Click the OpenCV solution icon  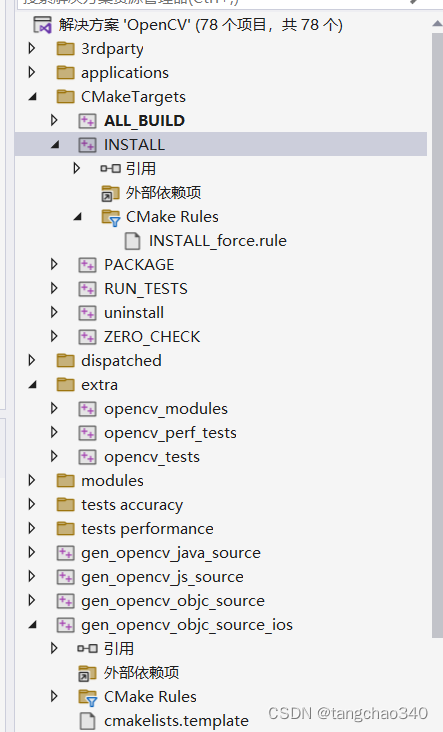[42, 25]
